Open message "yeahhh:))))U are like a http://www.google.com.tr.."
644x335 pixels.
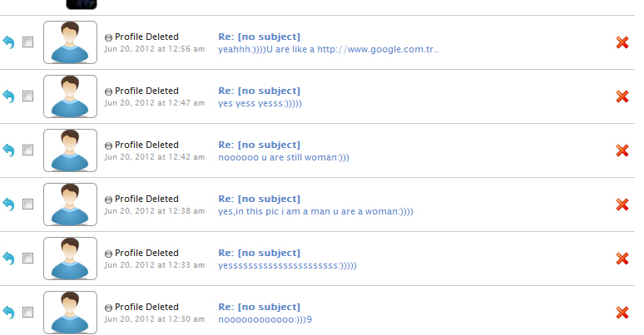328,49
